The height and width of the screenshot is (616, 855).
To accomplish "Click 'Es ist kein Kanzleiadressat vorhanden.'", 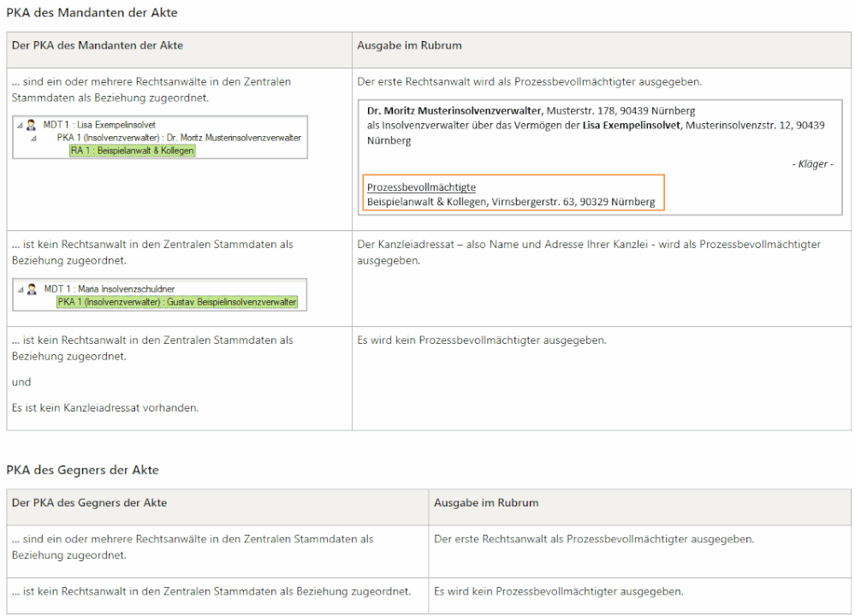I will [x=105, y=408].
